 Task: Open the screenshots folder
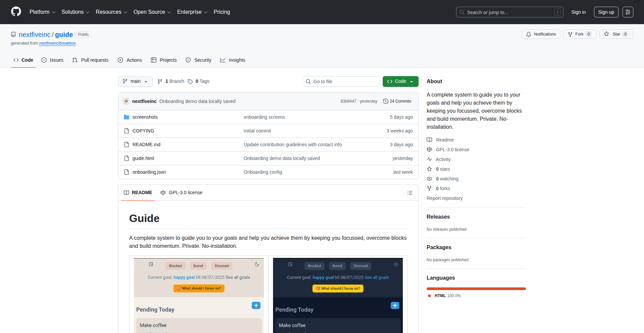(x=145, y=117)
